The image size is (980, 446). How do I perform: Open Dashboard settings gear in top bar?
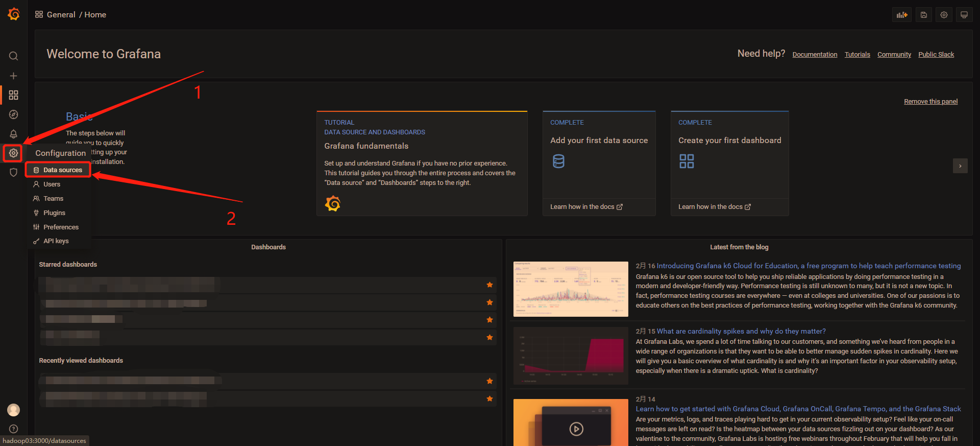click(944, 15)
